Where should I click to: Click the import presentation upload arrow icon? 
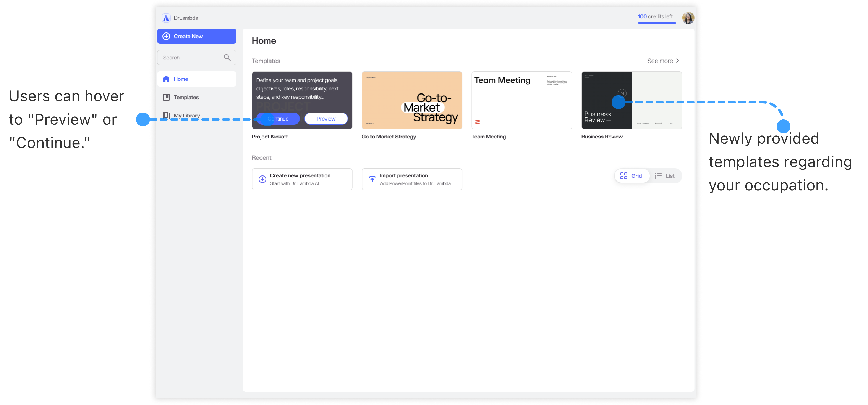[x=372, y=179]
